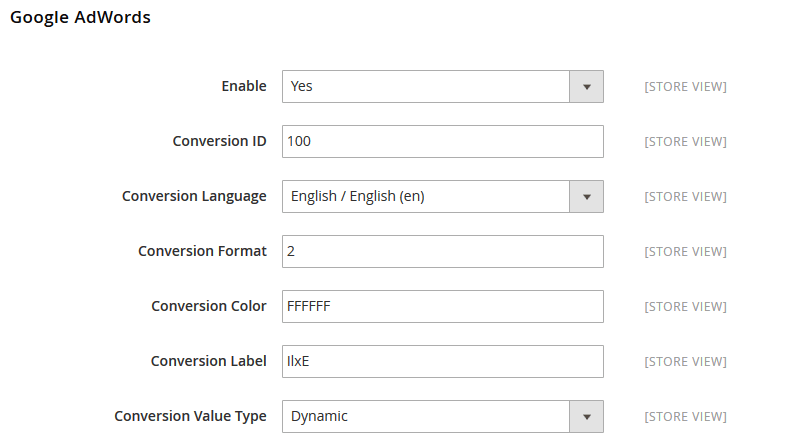Viewport: 800px width, 434px height.
Task: Open the Conversion Value Type dropdown
Action: click(x=442, y=417)
